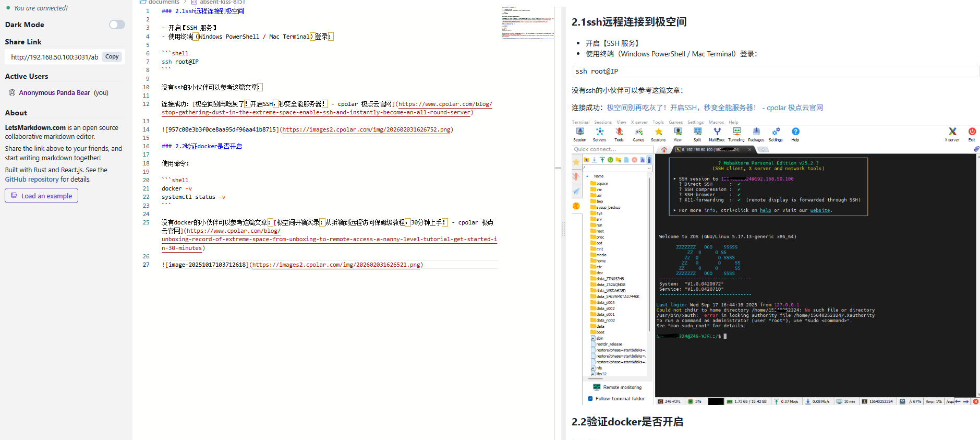Click the green refresh icon in SFTP toolbar
980x440 pixels.
pos(610,160)
